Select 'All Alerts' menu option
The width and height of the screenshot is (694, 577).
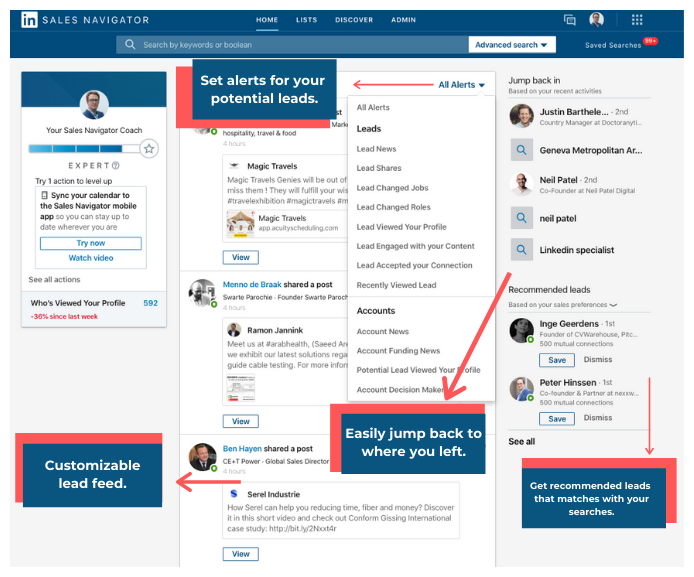[373, 108]
